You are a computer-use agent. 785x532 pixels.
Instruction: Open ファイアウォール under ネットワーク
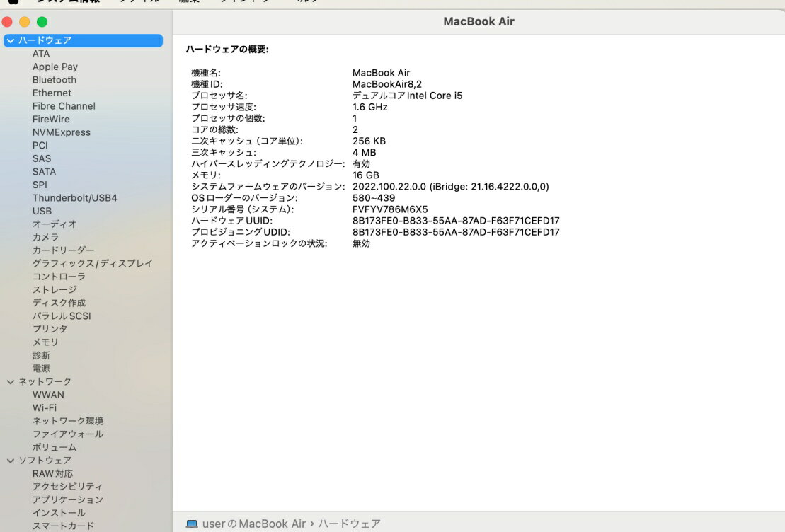click(x=67, y=434)
